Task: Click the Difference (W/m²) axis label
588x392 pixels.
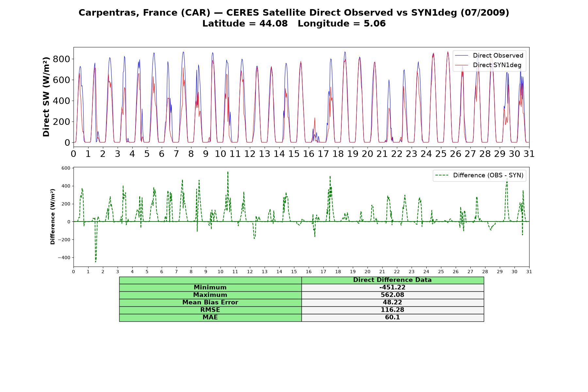Action: pos(53,217)
